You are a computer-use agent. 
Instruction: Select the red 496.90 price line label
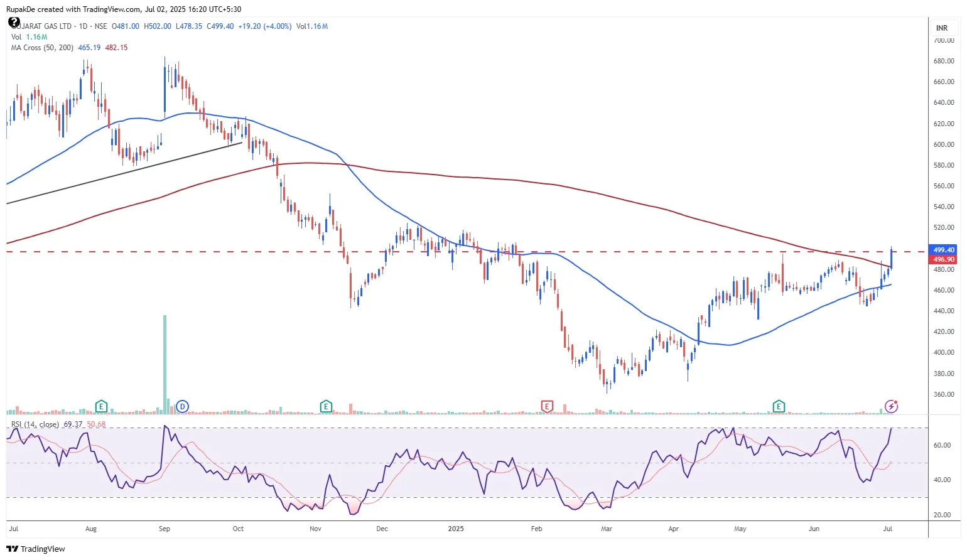click(944, 259)
